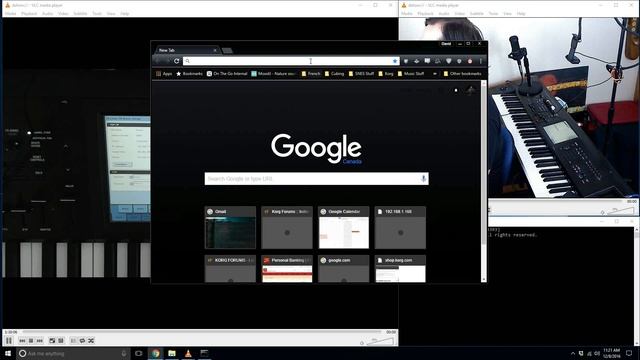Expand the Korg bookmarks folder
640x360 pixels.
point(386,73)
